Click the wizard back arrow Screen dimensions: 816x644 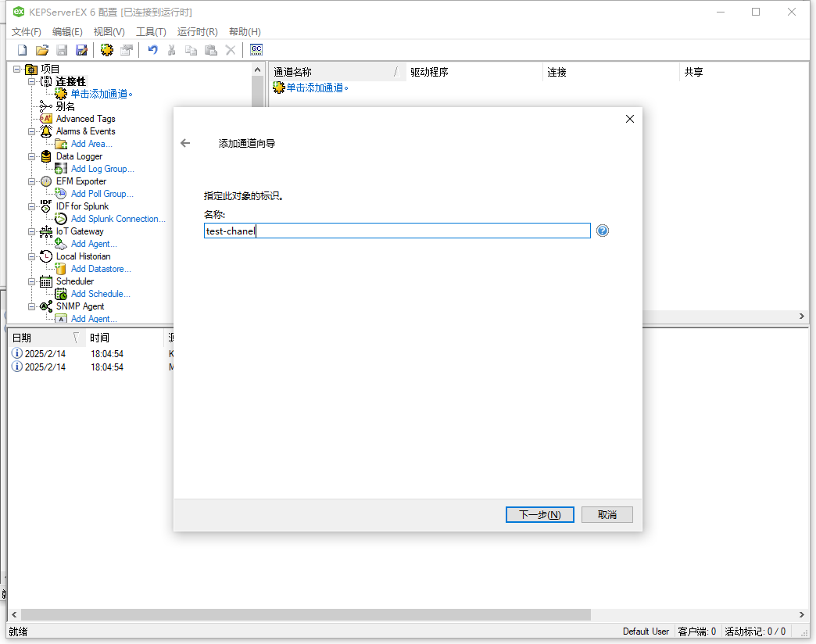pos(185,143)
